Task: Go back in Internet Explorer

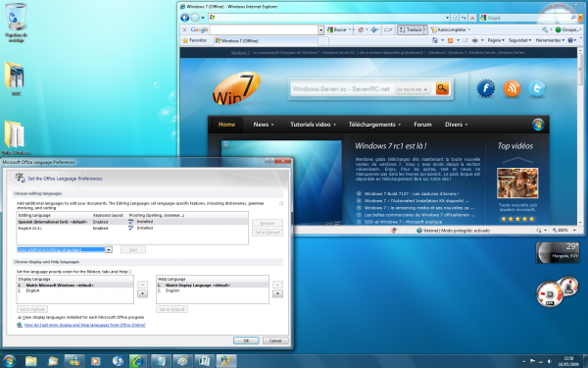Action: (x=184, y=18)
